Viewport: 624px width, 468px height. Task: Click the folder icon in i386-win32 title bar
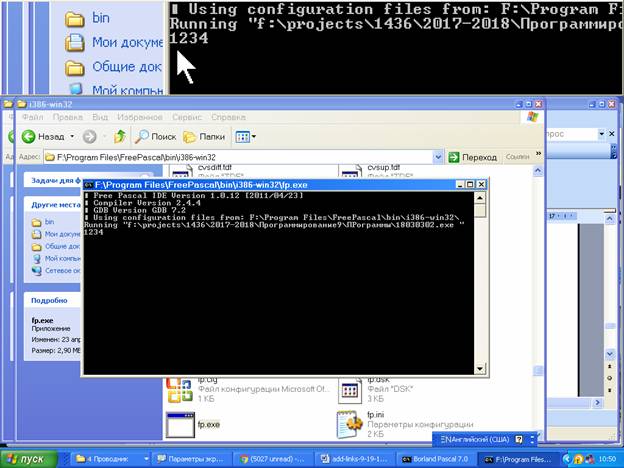(21, 104)
